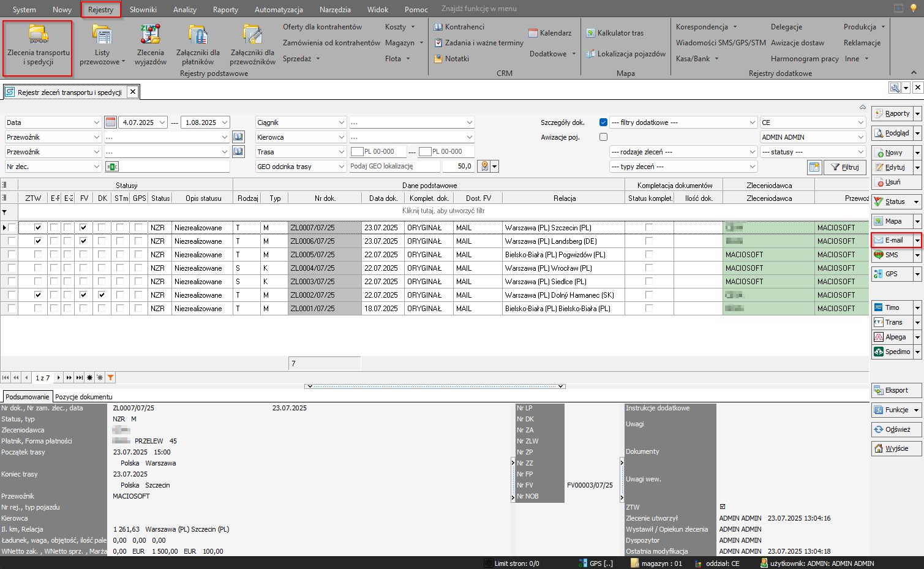Open Lokalizacja pojazdów map
Screen dimensions: 924x569
625,54
